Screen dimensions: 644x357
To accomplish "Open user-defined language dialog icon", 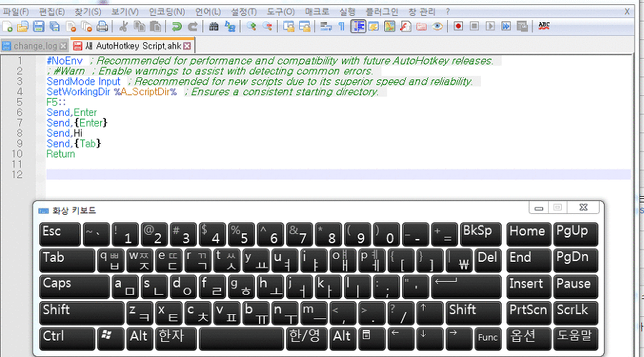I will pyautogui.click(x=374, y=26).
